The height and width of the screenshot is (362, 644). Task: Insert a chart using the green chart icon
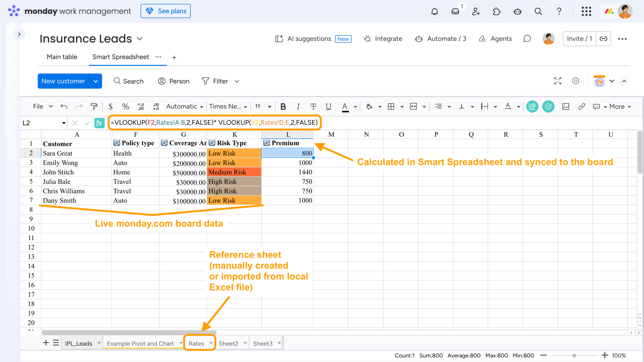point(532,107)
